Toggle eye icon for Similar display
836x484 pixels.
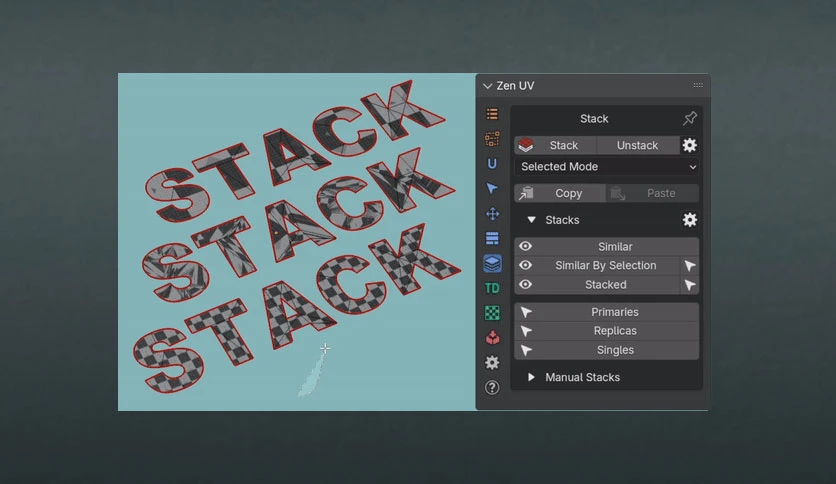coord(525,246)
